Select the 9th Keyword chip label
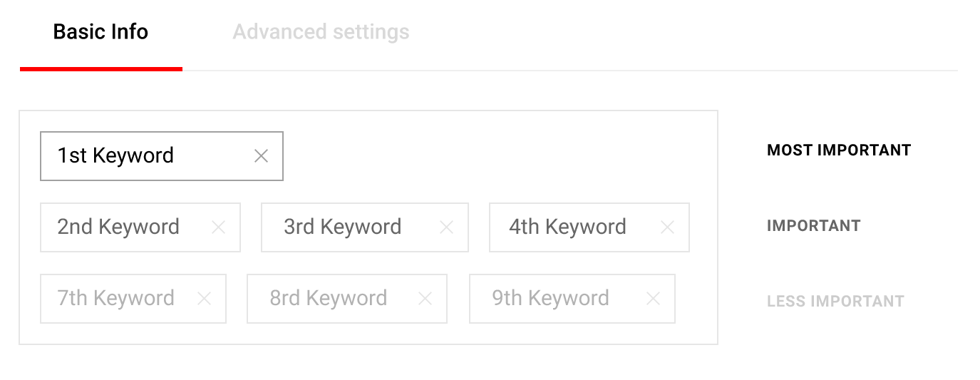 [550, 299]
